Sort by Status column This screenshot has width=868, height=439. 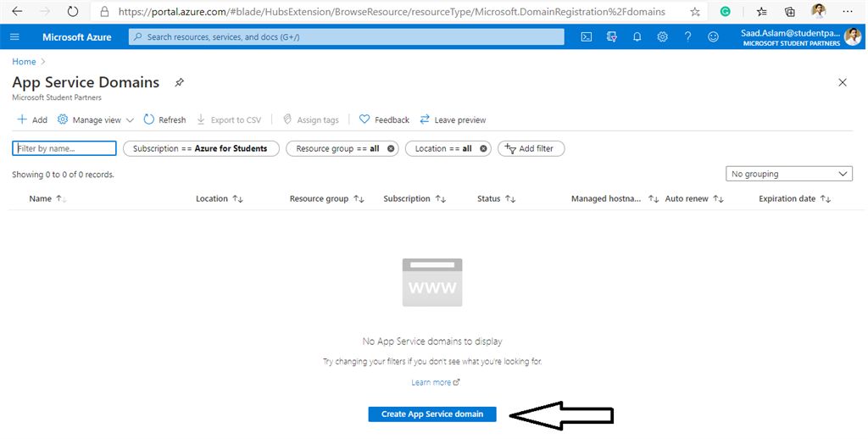(x=497, y=199)
